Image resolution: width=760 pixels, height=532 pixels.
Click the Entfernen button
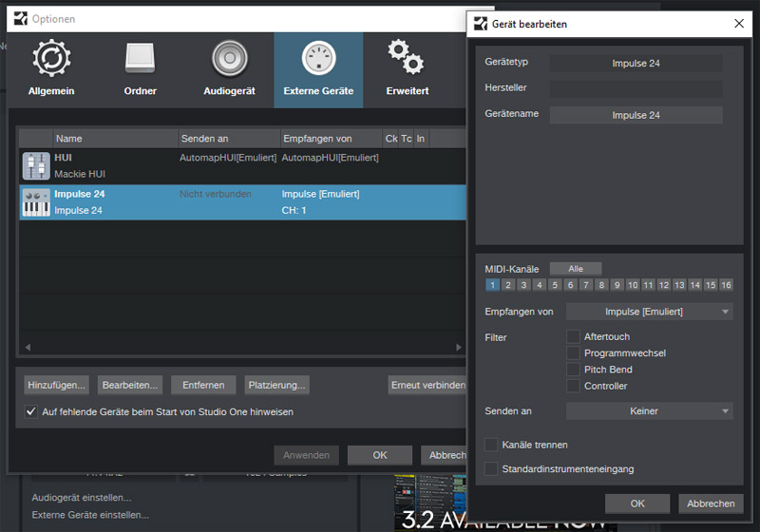point(203,385)
